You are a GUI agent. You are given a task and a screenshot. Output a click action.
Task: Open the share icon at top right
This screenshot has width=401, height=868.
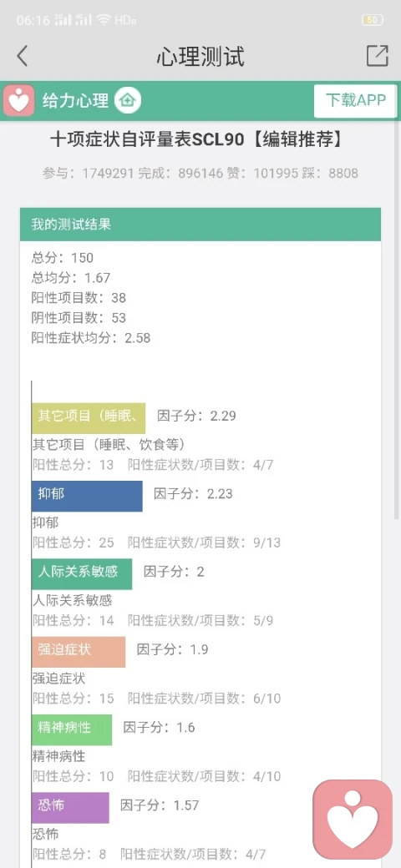pos(377,56)
